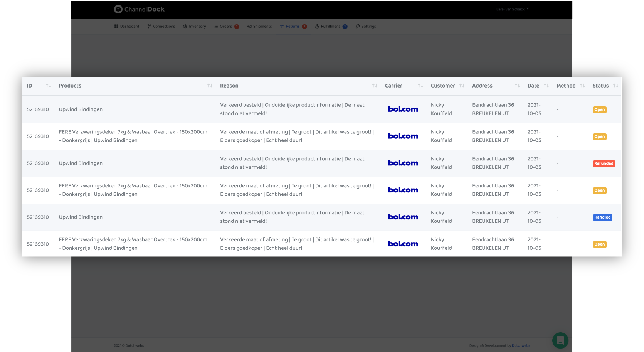
Task: Click the 2021-10-05 date in first row
Action: click(x=534, y=109)
